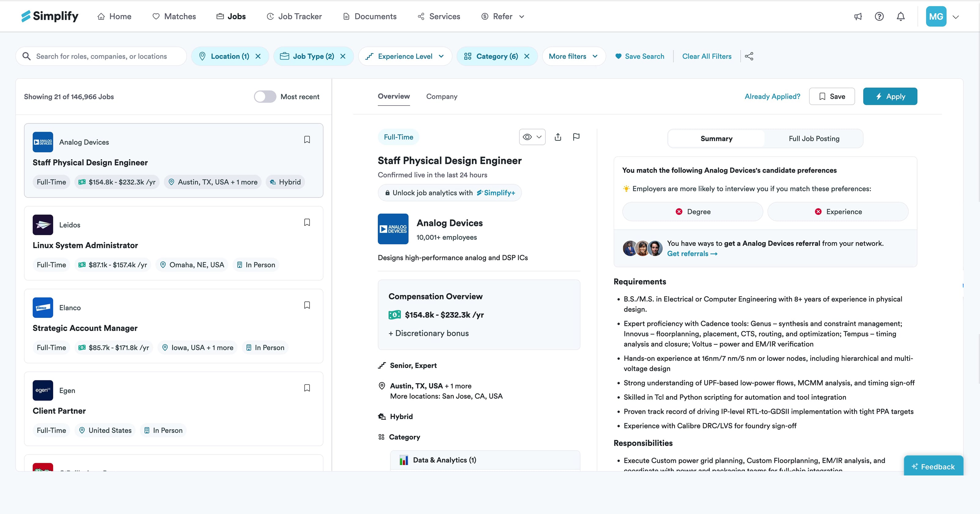
Task: Switch to Summary view
Action: click(716, 139)
